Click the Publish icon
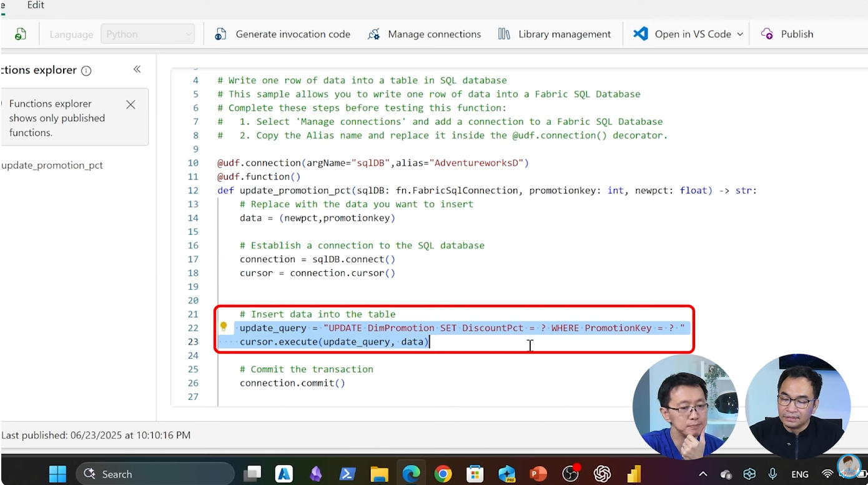868x485 pixels. tap(766, 34)
